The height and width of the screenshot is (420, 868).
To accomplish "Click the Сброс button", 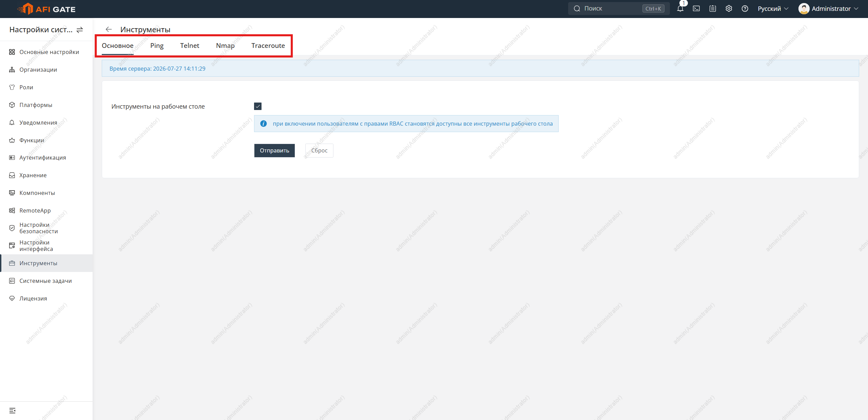I will (x=319, y=150).
